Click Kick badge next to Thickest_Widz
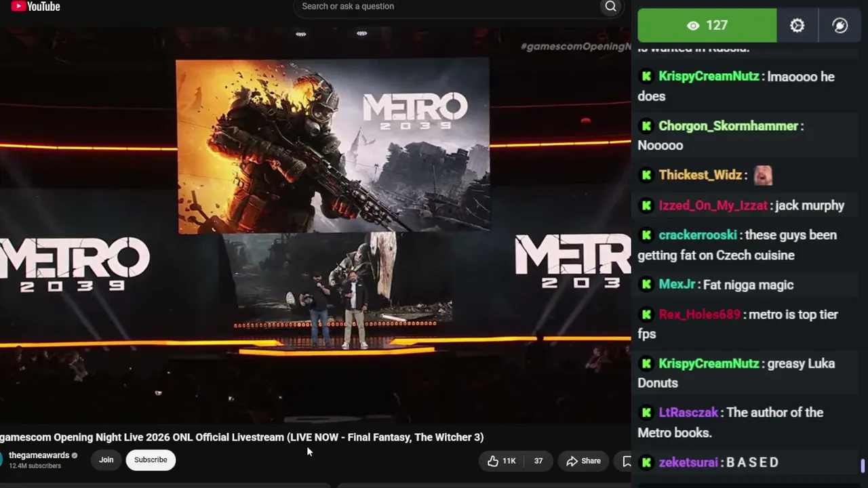868x488 pixels. (646, 175)
